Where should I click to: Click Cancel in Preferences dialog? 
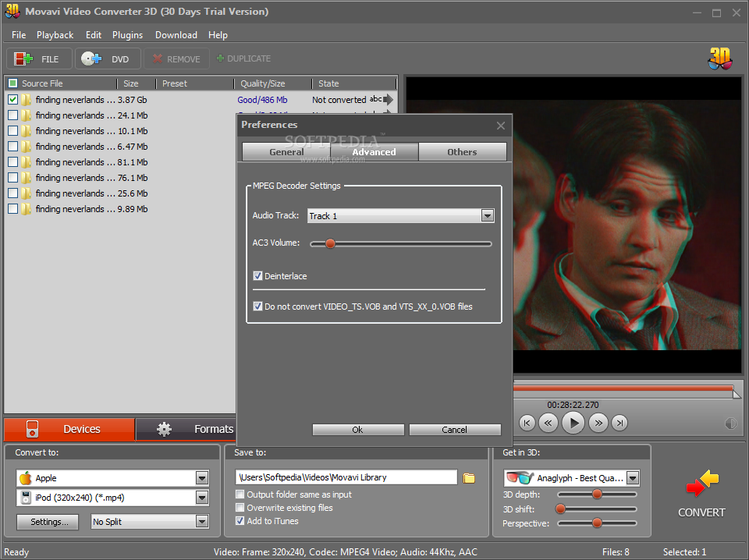click(455, 430)
